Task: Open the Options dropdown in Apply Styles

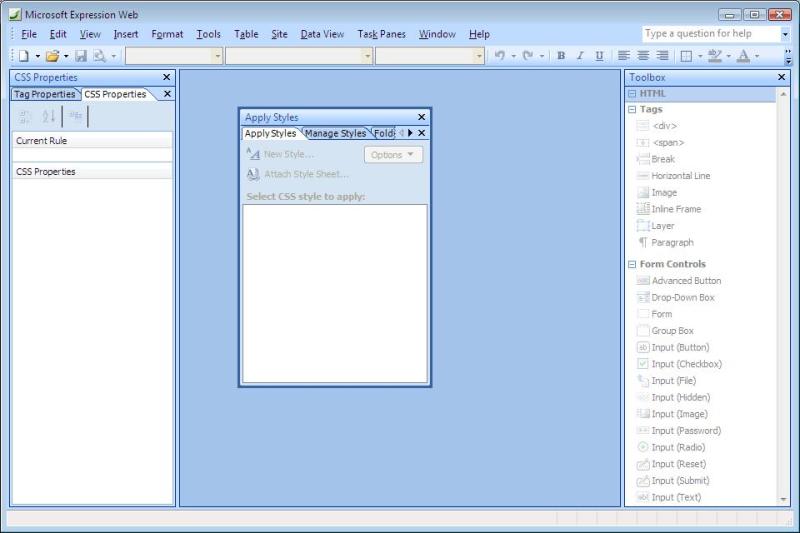Action: 393,155
